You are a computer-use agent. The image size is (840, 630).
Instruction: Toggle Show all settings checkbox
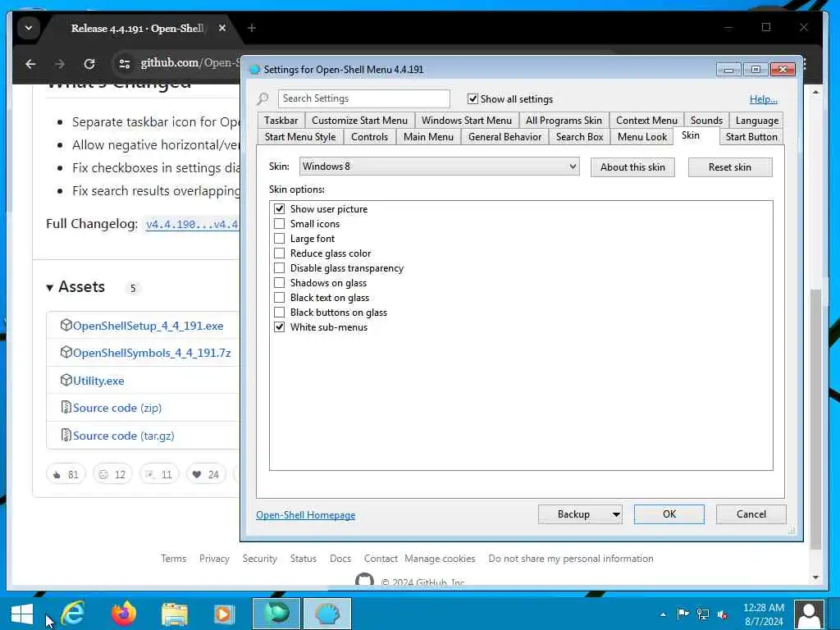pyautogui.click(x=472, y=98)
